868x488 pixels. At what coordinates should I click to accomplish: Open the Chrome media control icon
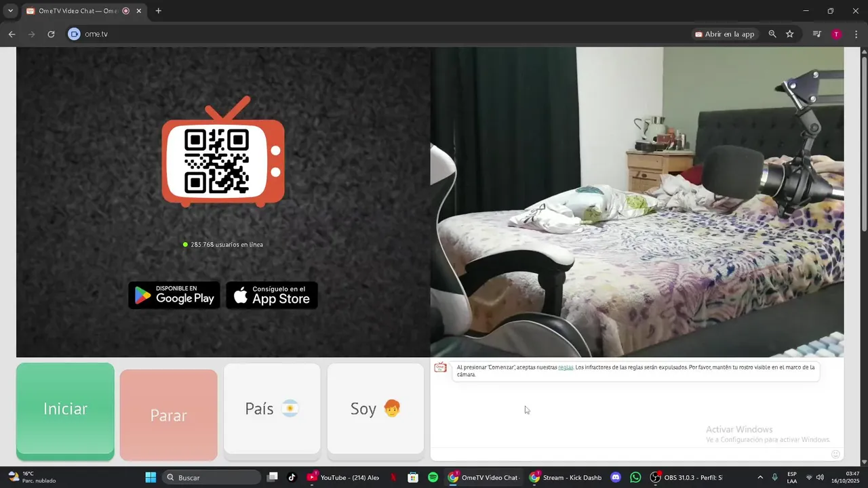817,34
